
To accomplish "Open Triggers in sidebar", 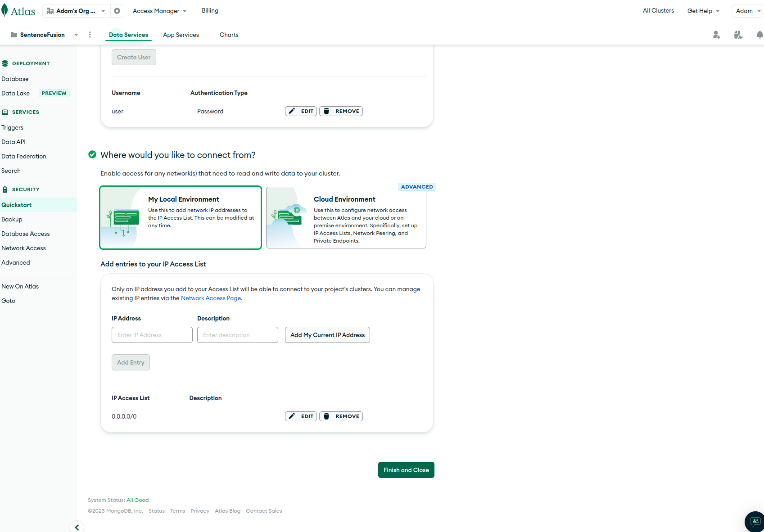I will (12, 127).
